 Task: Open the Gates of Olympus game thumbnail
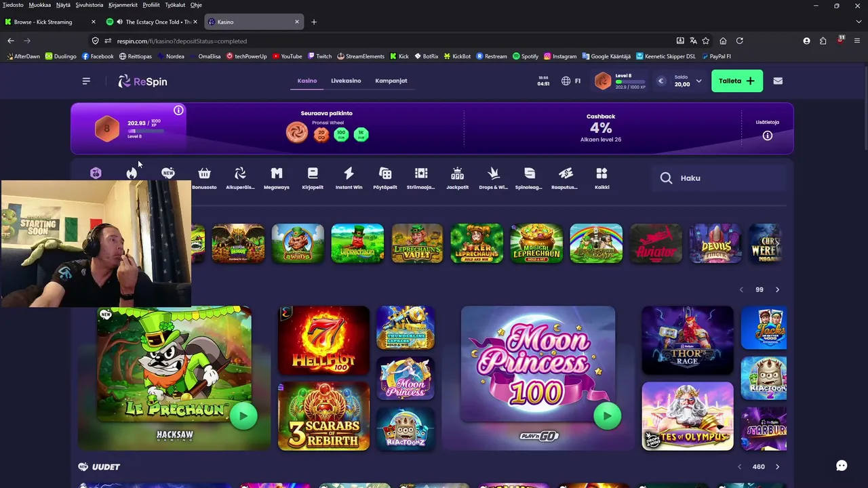click(x=688, y=416)
